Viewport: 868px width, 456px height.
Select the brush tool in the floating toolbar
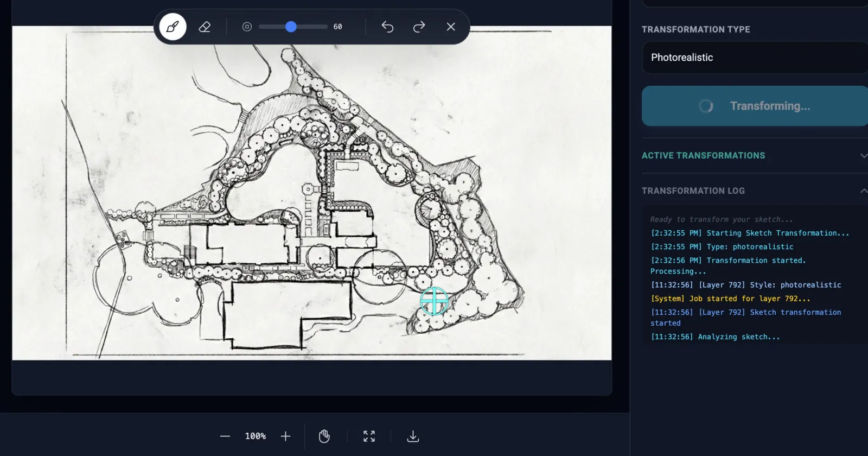click(x=173, y=27)
